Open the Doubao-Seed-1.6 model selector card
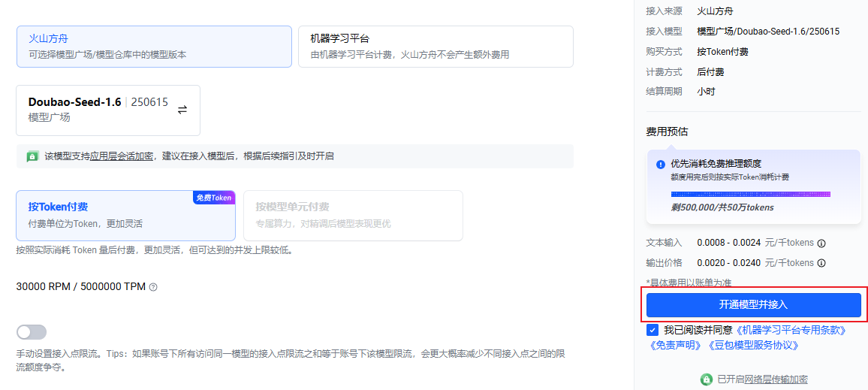This screenshot has width=868, height=390. 108,110
